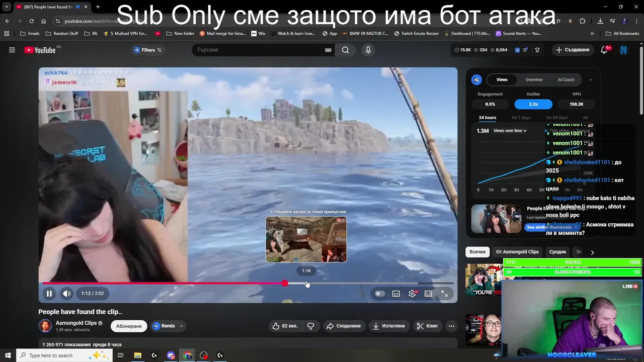Switch to the Views tab in vidIQ
The height and width of the screenshot is (362, 644).
[502, 79]
